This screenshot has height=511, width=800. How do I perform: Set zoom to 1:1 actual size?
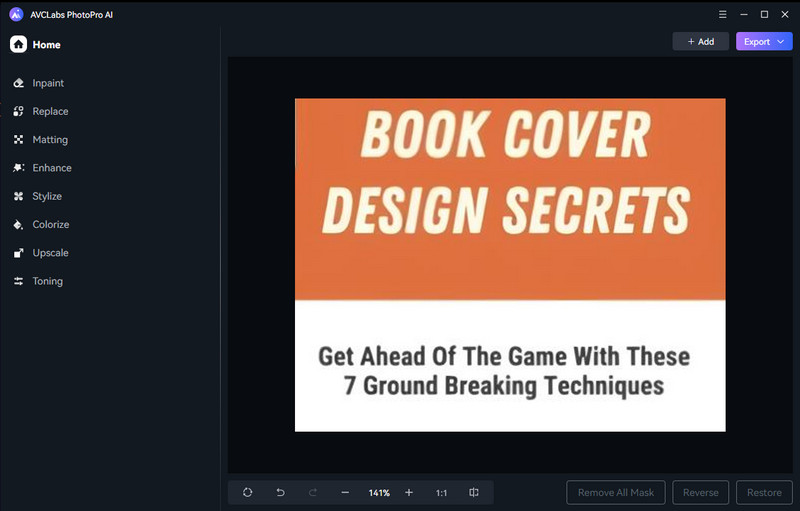(x=441, y=493)
